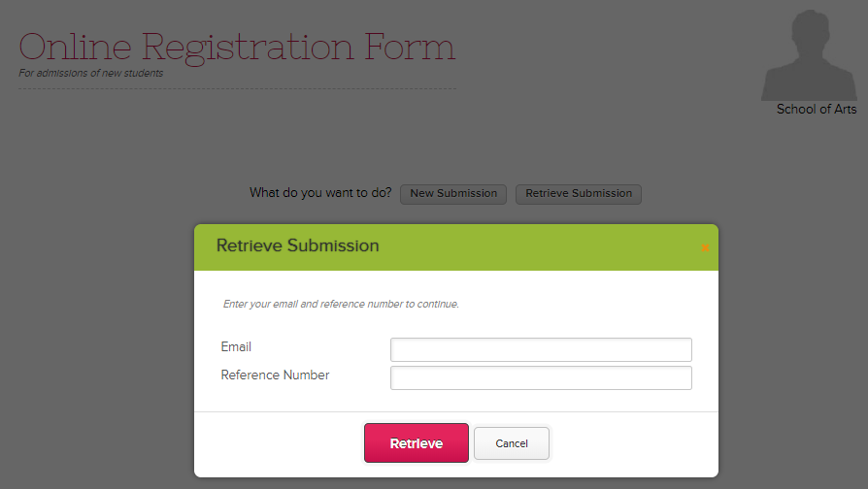
Task: Click the dashed divider under the page subtitle
Action: 237,88
